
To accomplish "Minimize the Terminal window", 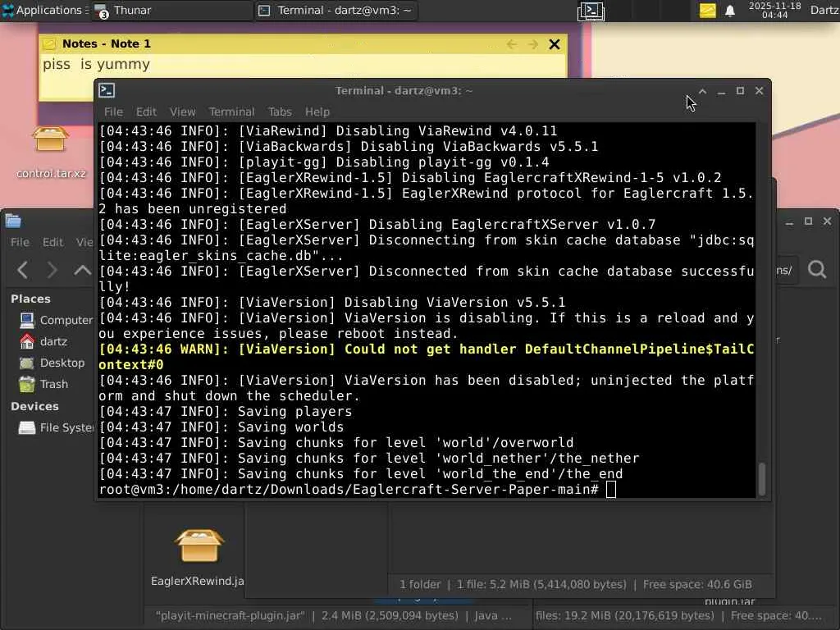I will click(721, 92).
